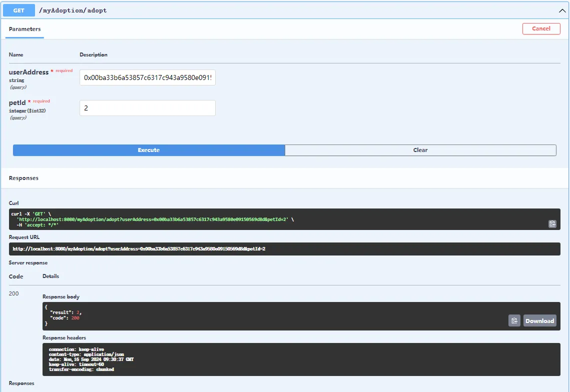Switch to the Parameters tab
Viewport: 570px width, 392px height.
(25, 29)
